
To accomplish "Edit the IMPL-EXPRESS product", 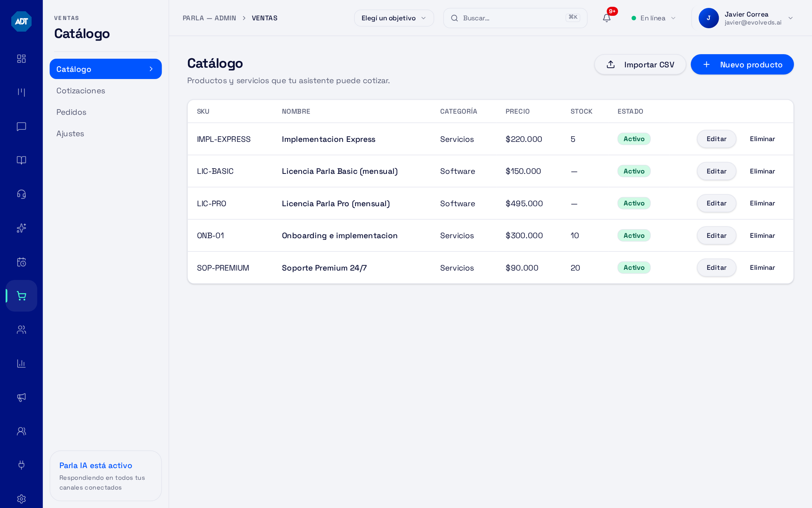I will click(x=717, y=139).
